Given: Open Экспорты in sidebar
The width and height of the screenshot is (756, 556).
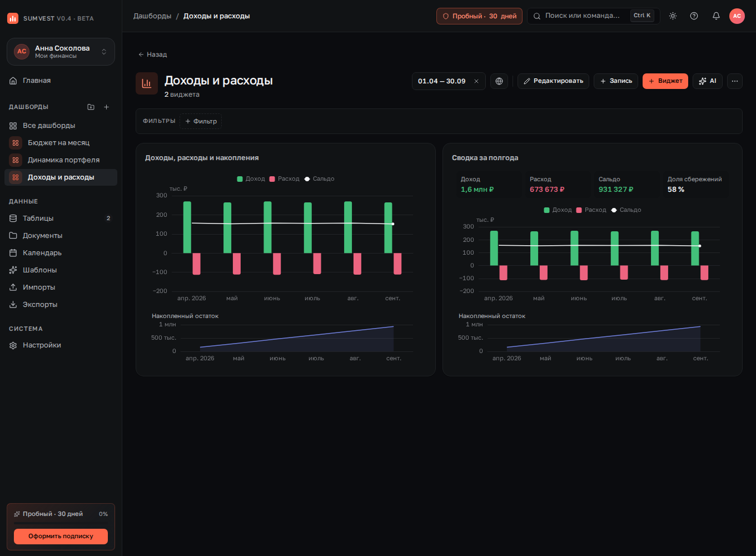Looking at the screenshot, I should [x=61, y=305].
